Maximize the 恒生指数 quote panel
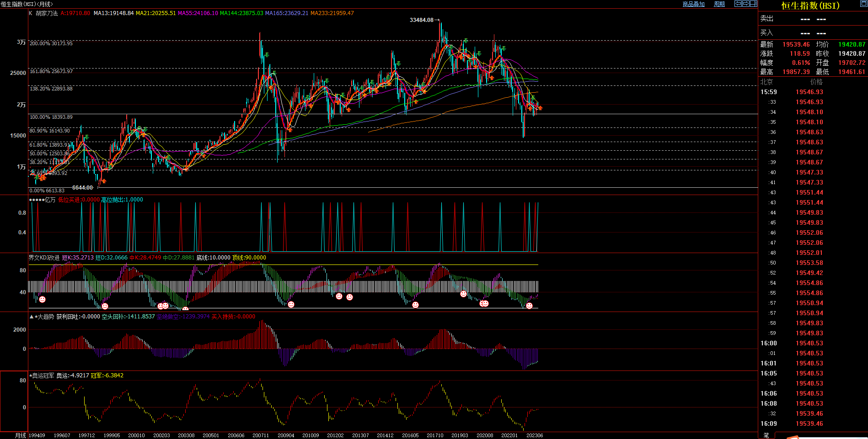 coord(863,4)
